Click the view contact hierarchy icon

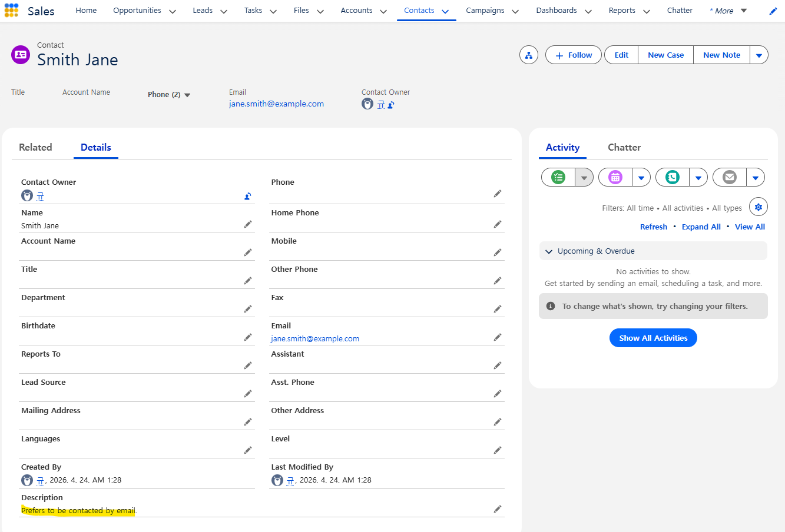pyautogui.click(x=528, y=55)
